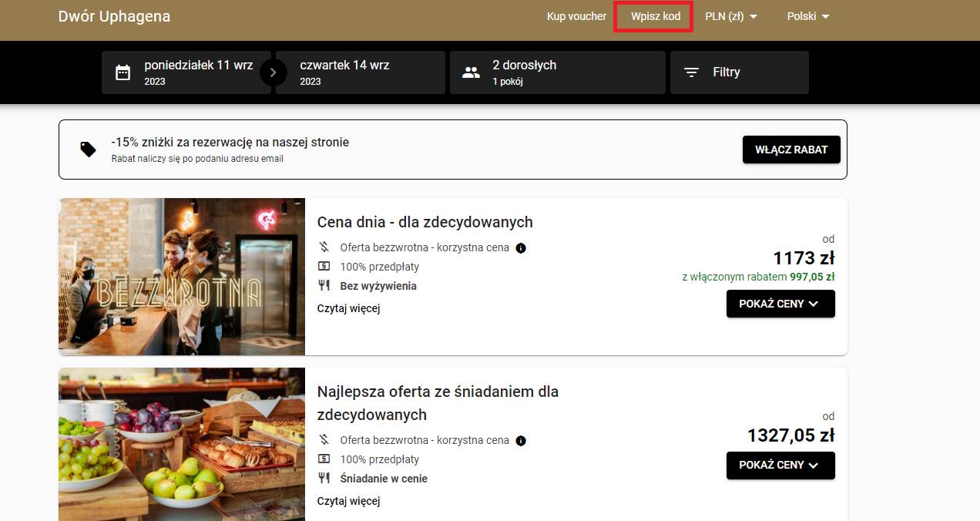Open info icon on breakfast offer
This screenshot has width=980, height=521.
[521, 441]
